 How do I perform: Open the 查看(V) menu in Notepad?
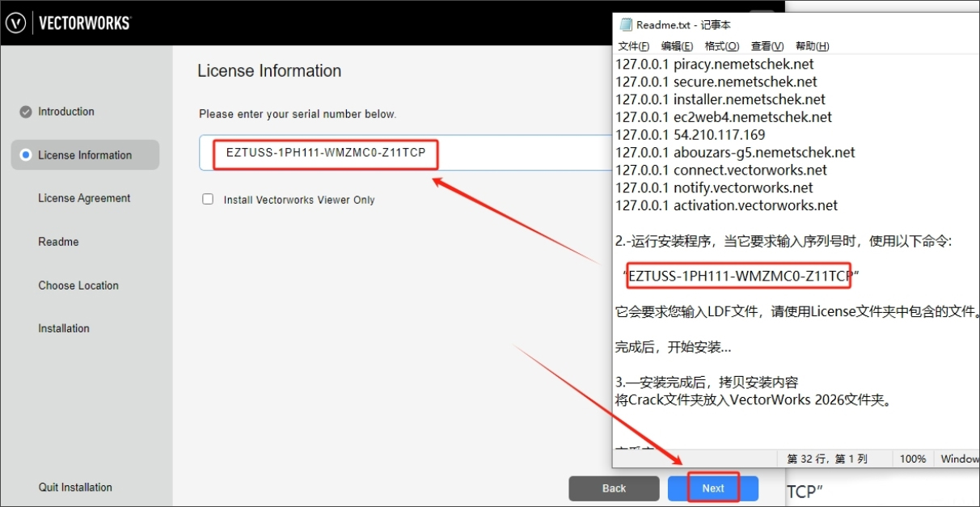(x=767, y=46)
